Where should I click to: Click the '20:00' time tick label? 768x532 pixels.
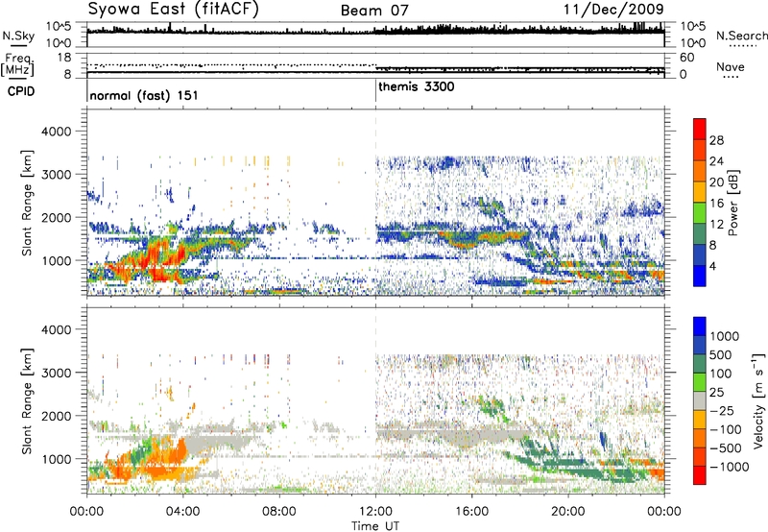pyautogui.click(x=568, y=512)
